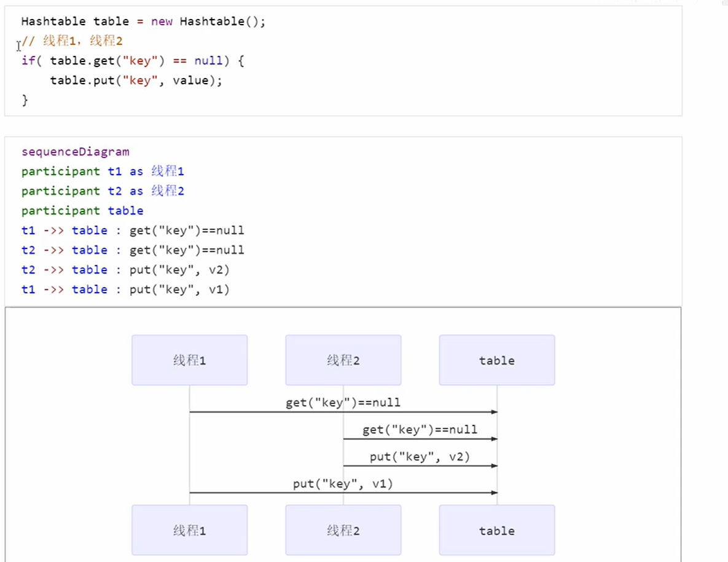
Task: Click code line 't1 ->> table : put("key", v1)'
Action: [125, 289]
